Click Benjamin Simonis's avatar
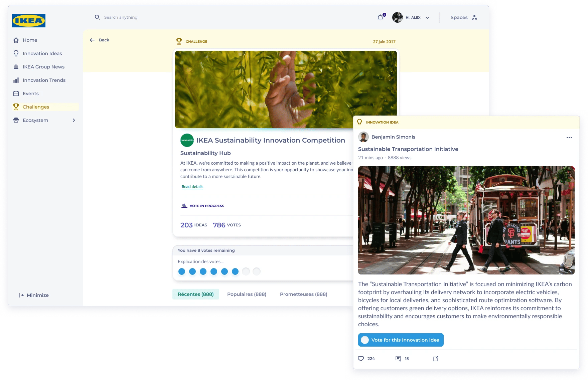This screenshot has height=380, width=588. [363, 137]
